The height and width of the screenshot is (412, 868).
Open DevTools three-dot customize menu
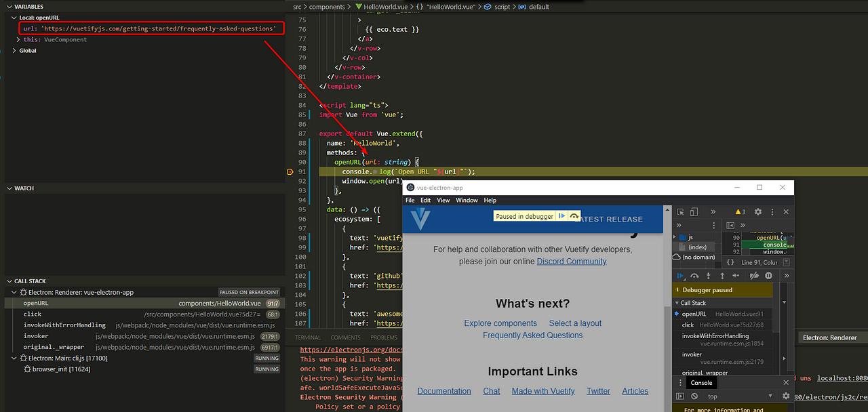point(772,212)
